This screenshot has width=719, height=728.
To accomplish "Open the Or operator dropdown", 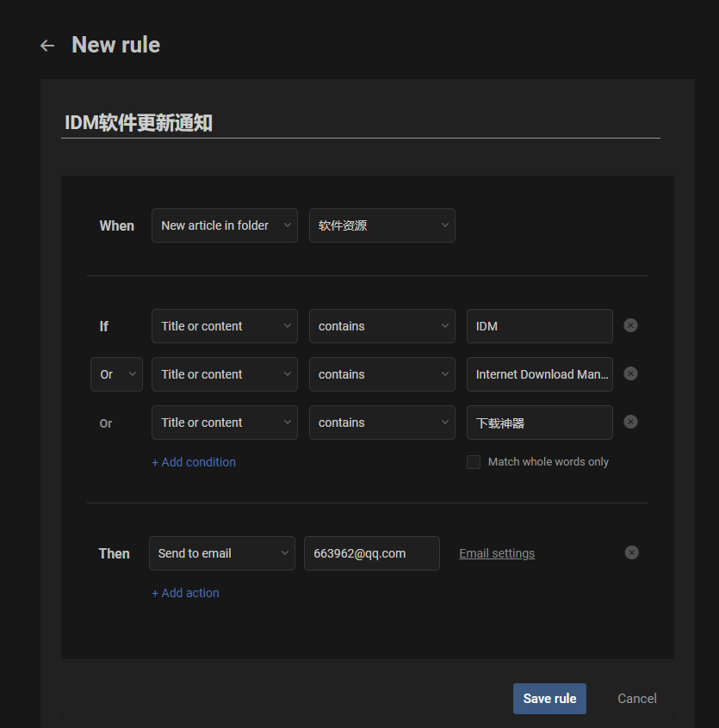I will tap(116, 374).
